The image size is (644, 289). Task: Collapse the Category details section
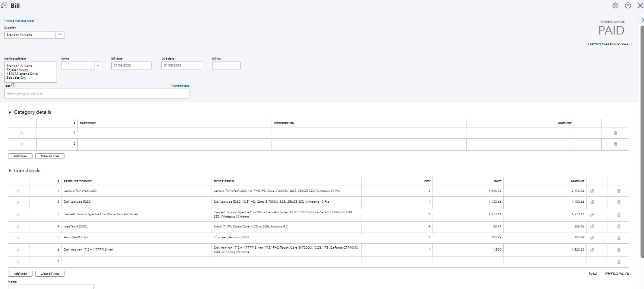click(x=10, y=112)
